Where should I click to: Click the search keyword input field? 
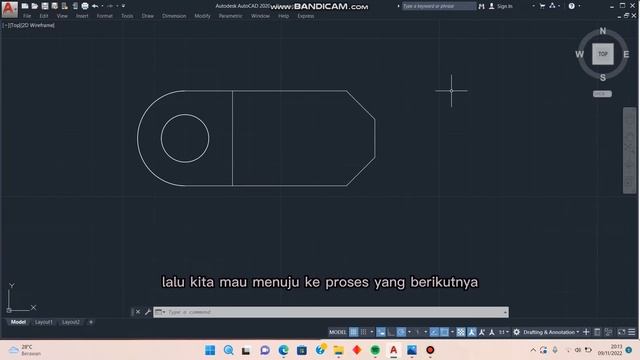438,6
